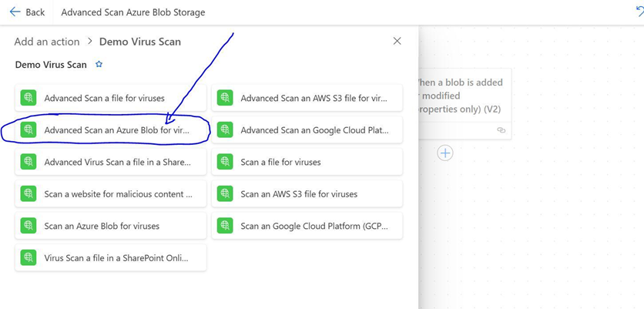
Task: Click the link icon on the blob trigger card
Action: [x=501, y=130]
